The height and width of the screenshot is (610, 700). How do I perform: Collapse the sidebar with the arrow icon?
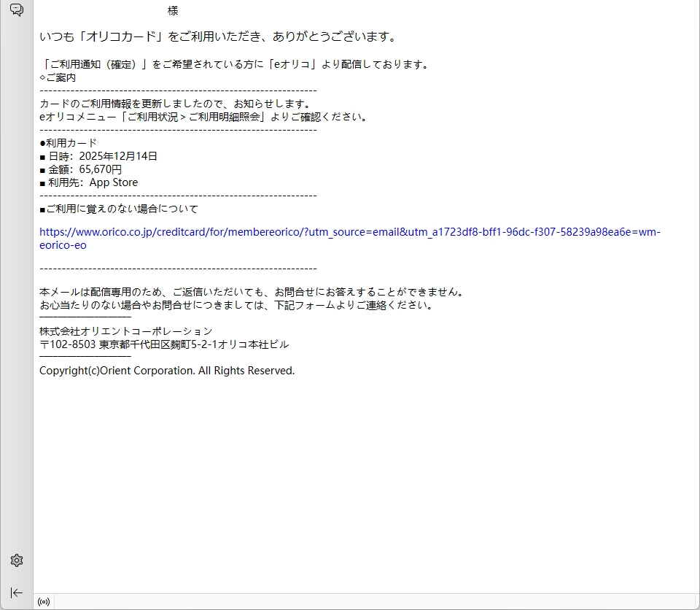17,592
